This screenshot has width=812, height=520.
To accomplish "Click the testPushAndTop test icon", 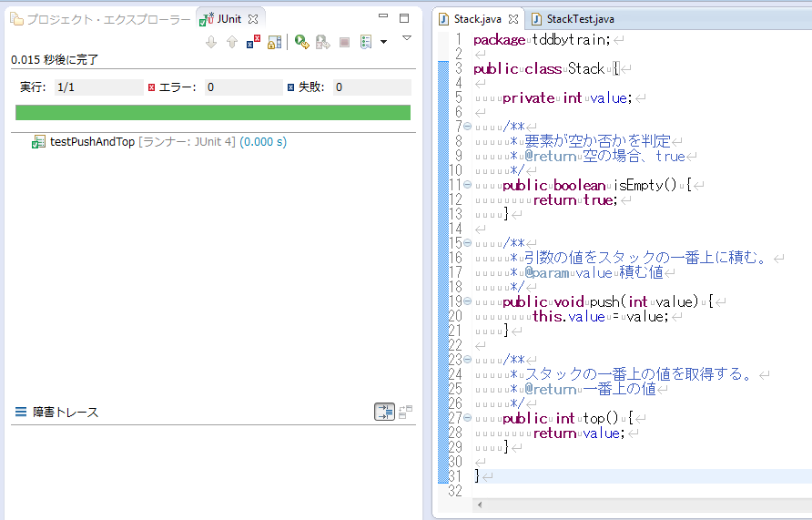I will 38,142.
